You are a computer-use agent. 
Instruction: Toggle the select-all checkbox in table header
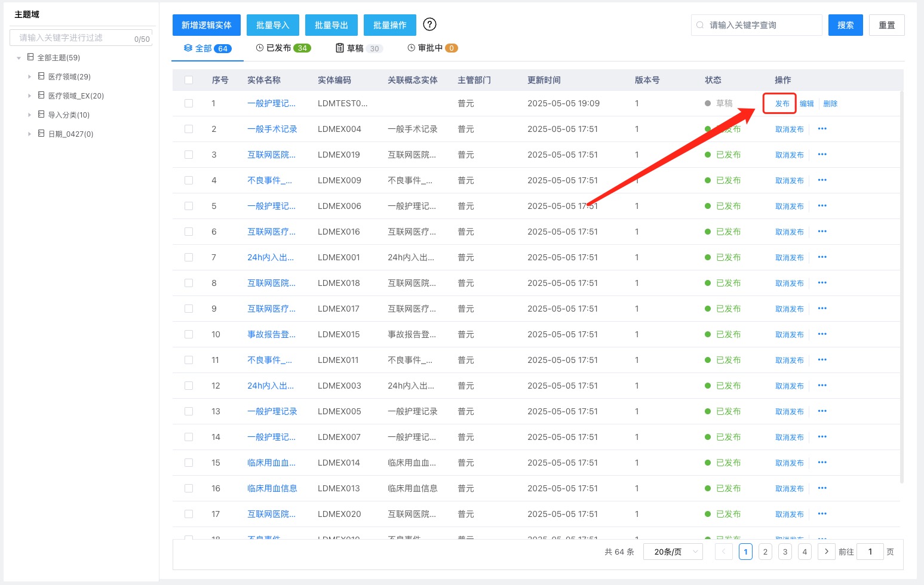click(x=189, y=80)
